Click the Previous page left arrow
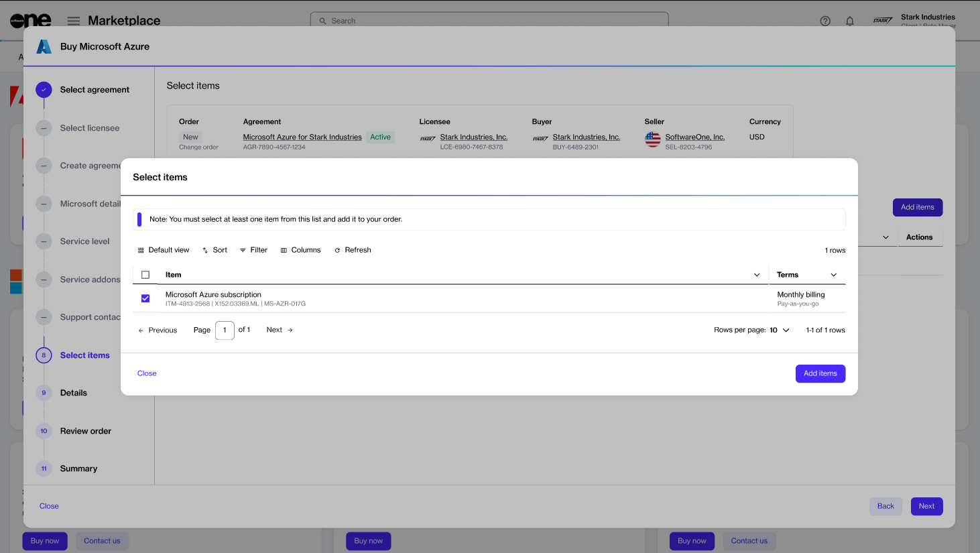The width and height of the screenshot is (980, 553). pyautogui.click(x=141, y=330)
